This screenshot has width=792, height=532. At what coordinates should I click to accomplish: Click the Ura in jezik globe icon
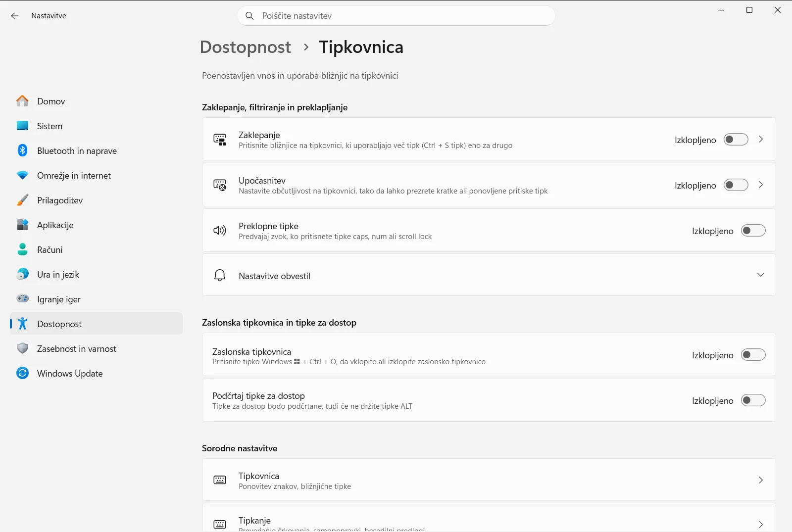click(x=22, y=274)
